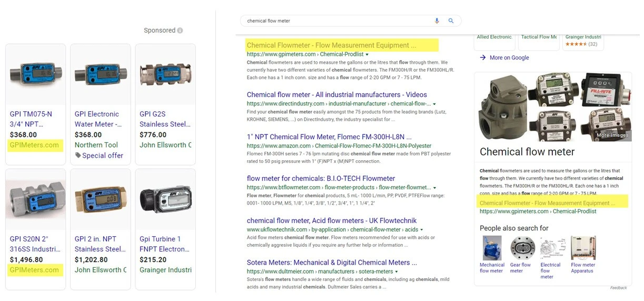
Task: Click the 1" NPT Chemical Flow Meter result
Action: point(329,137)
